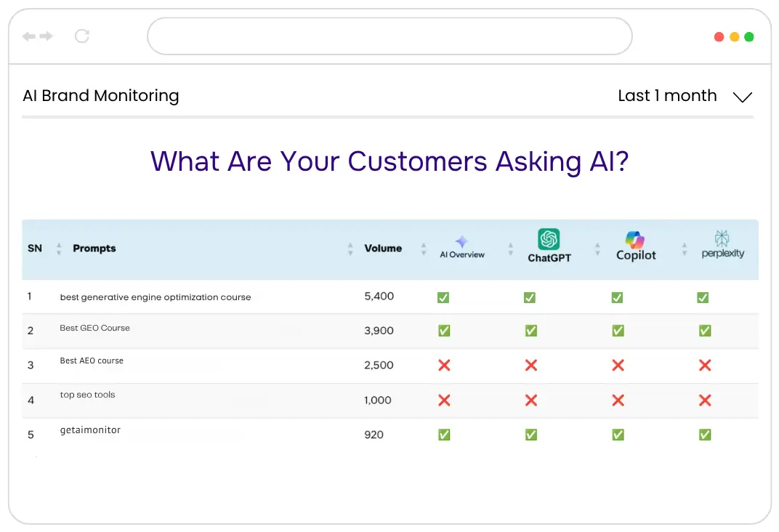Click the Volume column header

(383, 249)
